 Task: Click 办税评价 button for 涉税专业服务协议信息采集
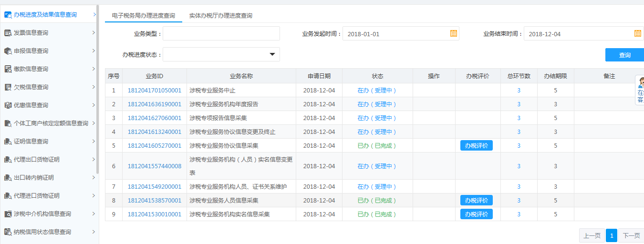pyautogui.click(x=476, y=146)
